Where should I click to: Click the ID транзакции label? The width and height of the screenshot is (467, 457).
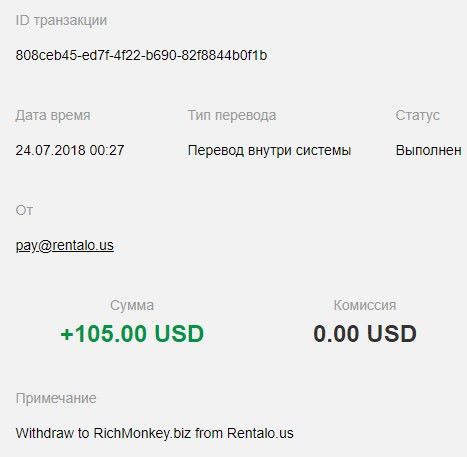pyautogui.click(x=61, y=21)
